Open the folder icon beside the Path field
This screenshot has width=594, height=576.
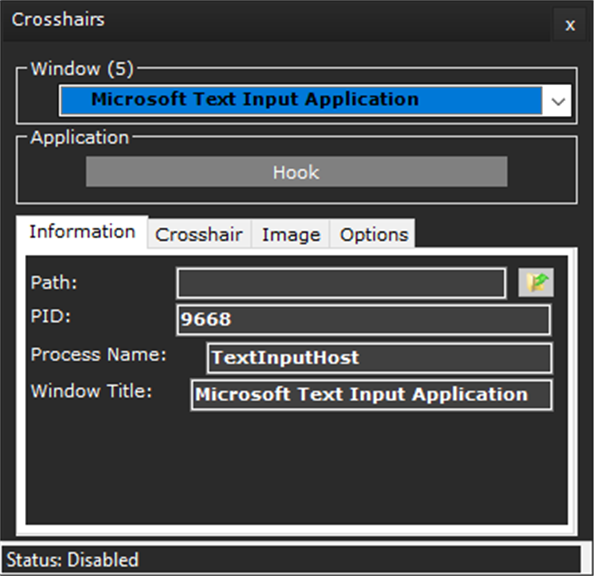pyautogui.click(x=536, y=283)
